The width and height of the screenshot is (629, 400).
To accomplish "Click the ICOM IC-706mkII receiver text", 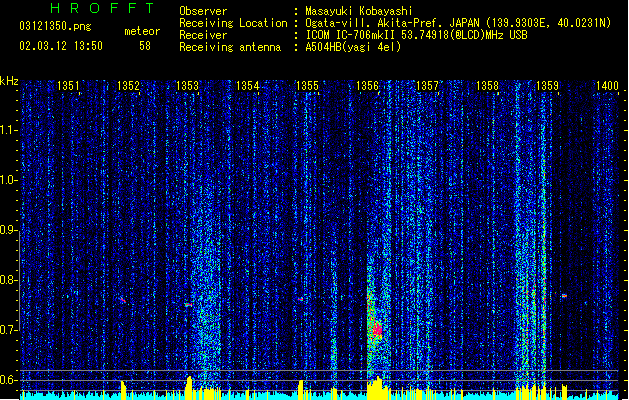I will pos(416,35).
